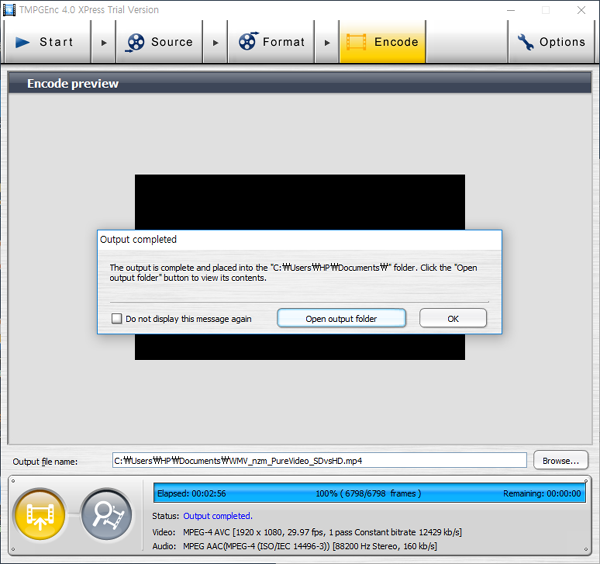This screenshot has height=564, width=600.
Task: Select the highlighted Encode tab
Action: [382, 42]
